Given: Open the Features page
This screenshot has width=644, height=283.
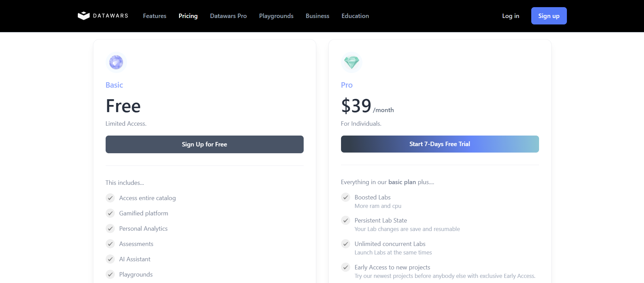Looking at the screenshot, I should (155, 16).
